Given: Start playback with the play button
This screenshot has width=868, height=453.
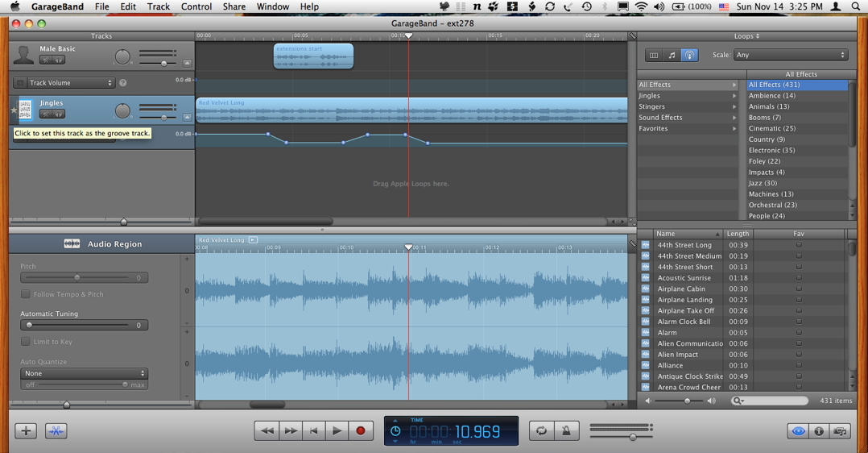Looking at the screenshot, I should pos(337,430).
